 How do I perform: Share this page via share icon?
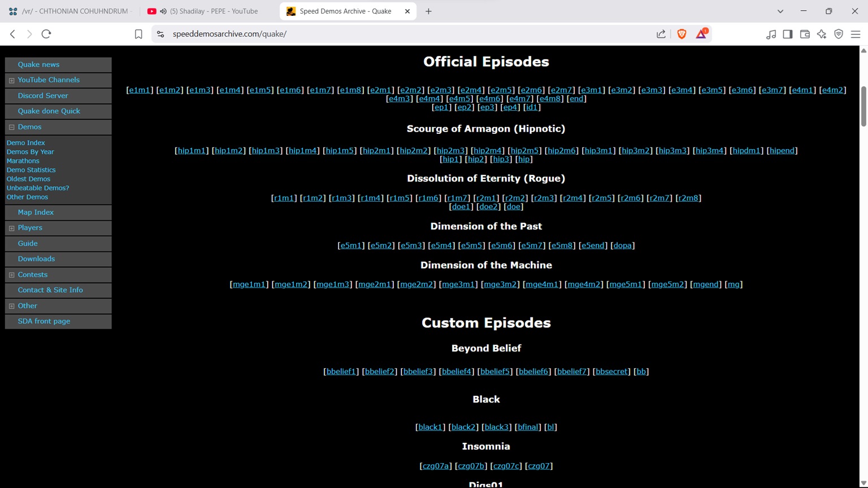point(661,34)
